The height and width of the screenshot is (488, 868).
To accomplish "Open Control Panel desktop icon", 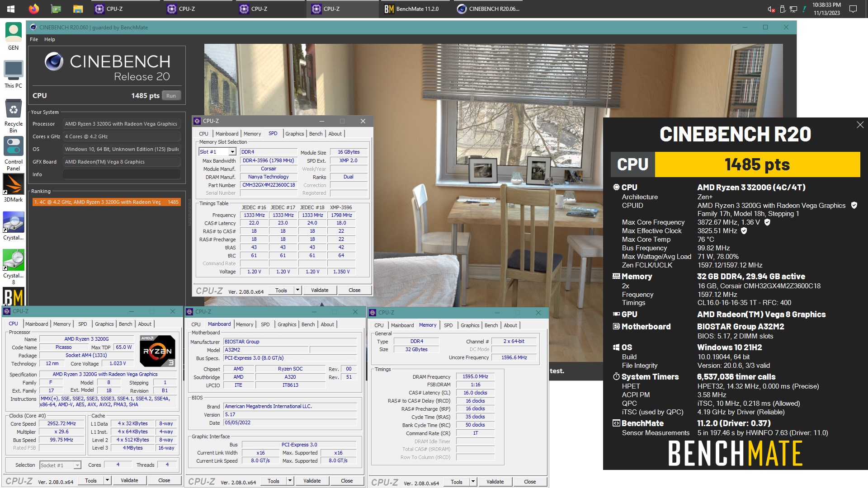I will [x=13, y=154].
